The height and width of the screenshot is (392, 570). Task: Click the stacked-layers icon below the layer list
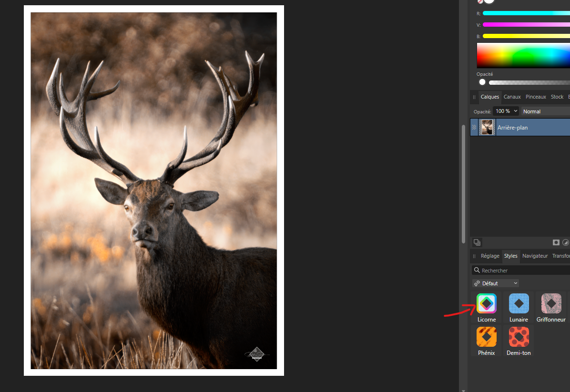click(477, 242)
